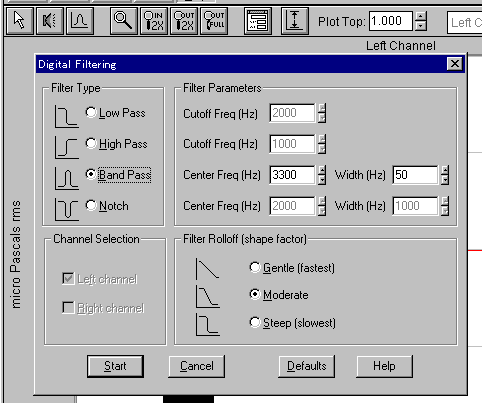Increase the Band Pass Center Freq spinner
Viewport: 482px width, 403px height.
pyautogui.click(x=322, y=170)
